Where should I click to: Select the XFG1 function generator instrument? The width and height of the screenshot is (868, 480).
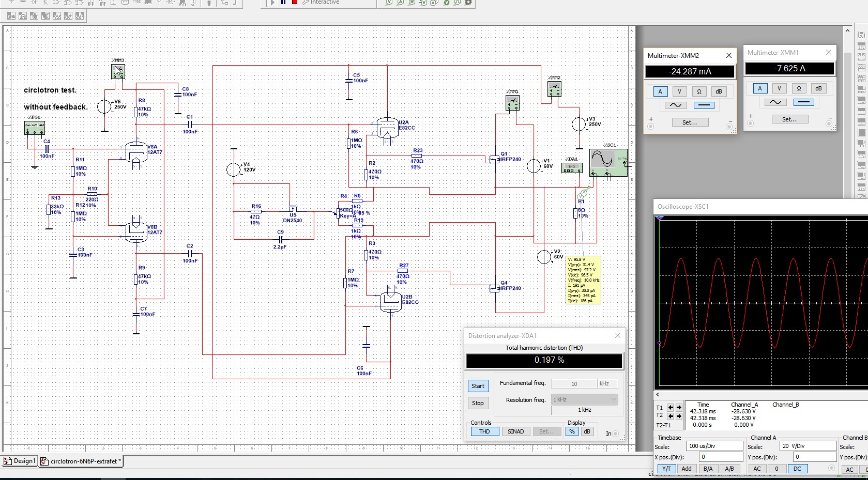35,128
